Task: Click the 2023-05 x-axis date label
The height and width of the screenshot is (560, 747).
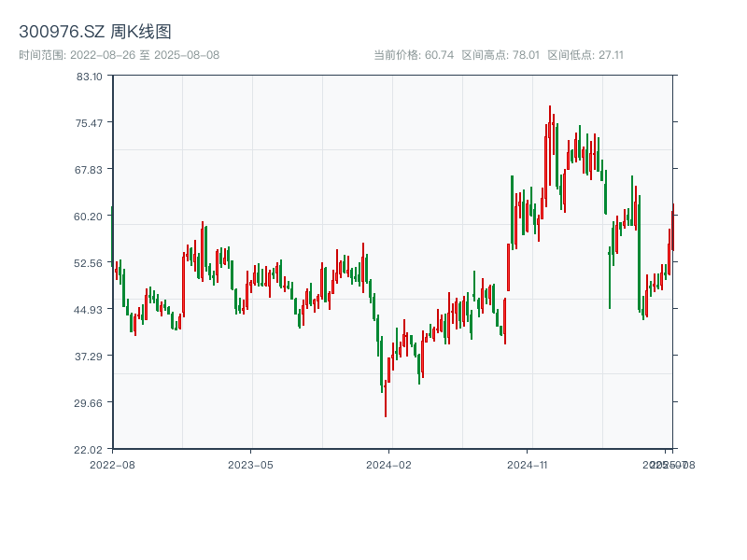Action: tap(250, 464)
